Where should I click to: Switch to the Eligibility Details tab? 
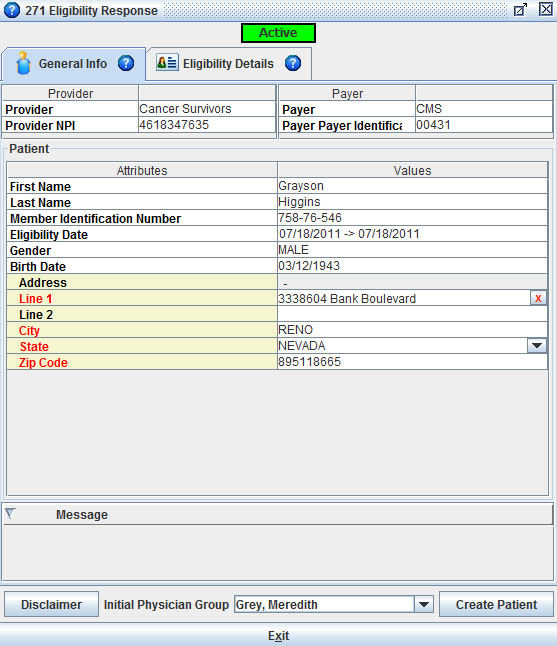pyautogui.click(x=229, y=63)
